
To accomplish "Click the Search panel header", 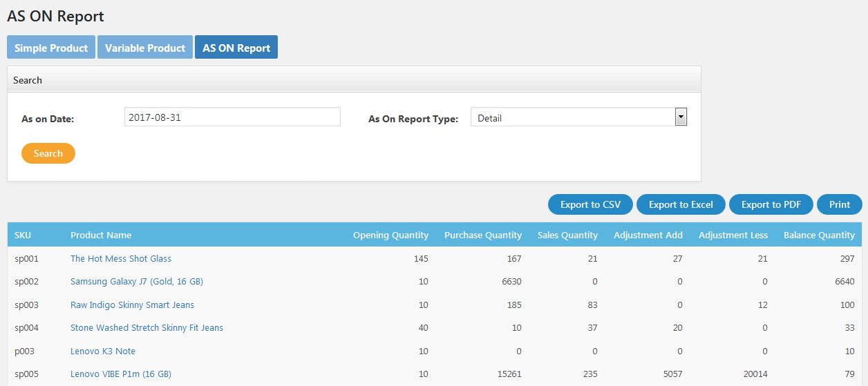I will (x=354, y=80).
